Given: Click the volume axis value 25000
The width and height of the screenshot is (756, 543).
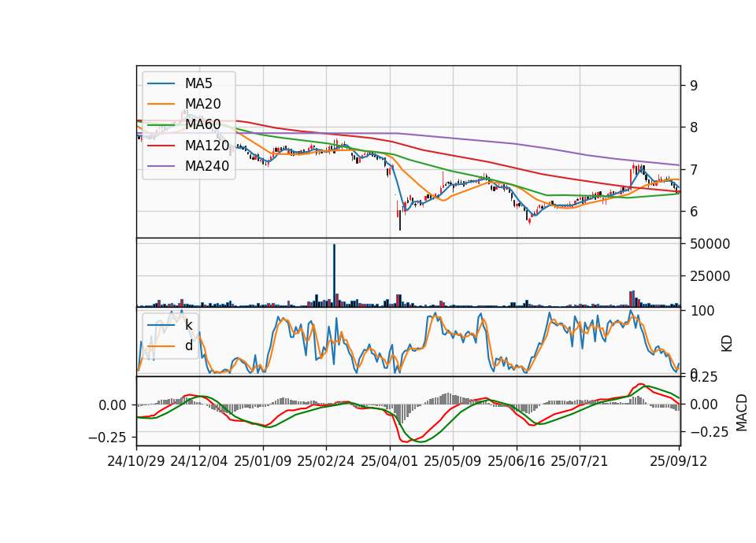Looking at the screenshot, I should click(710, 276).
